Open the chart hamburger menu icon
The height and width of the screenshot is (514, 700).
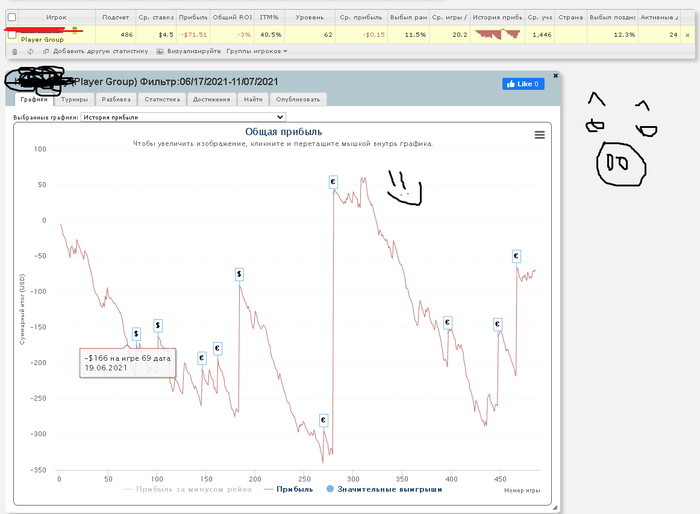point(539,135)
